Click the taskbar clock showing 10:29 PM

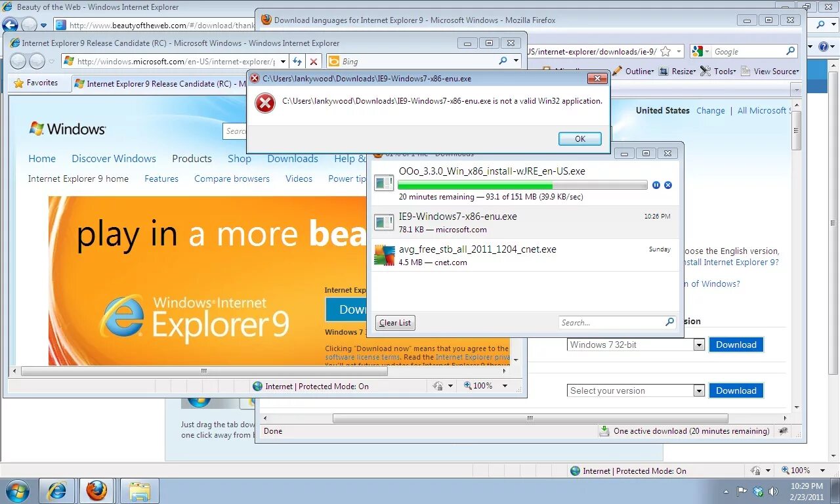(x=807, y=491)
